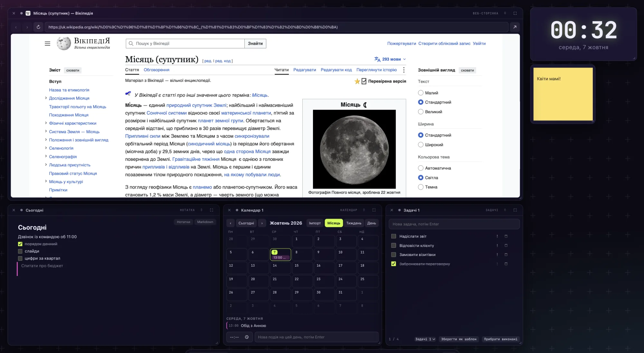Screen dimensions: 644x353
Task: Expand the web page panel to fullscreen
Action: coord(515,13)
